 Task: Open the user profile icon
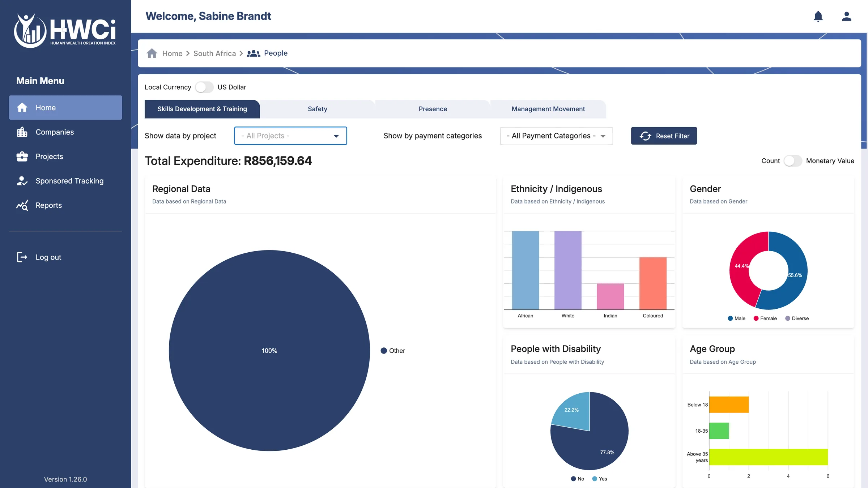[x=847, y=16]
